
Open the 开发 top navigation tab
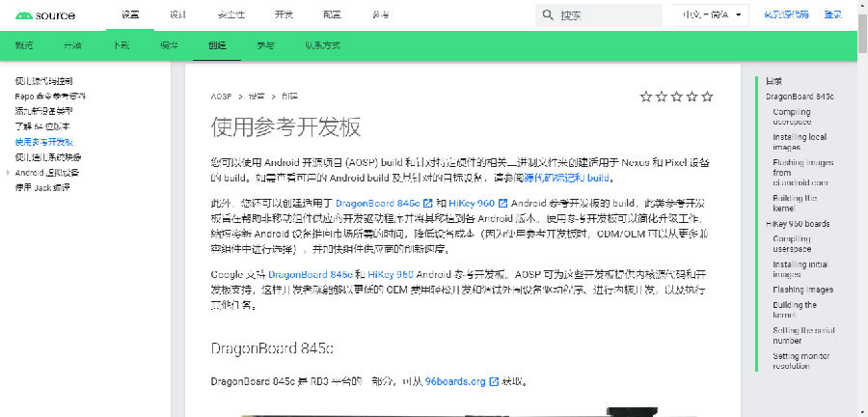pos(284,14)
